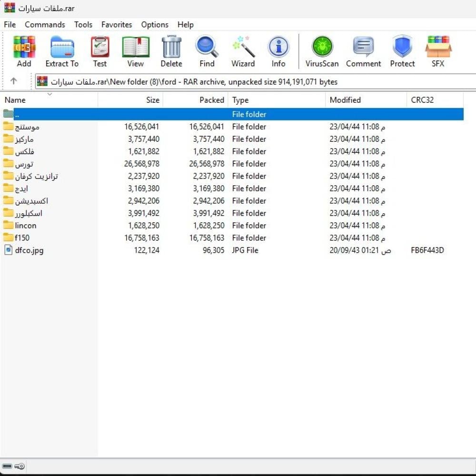Select the f150 folder
This screenshot has height=476, width=476.
(22, 238)
